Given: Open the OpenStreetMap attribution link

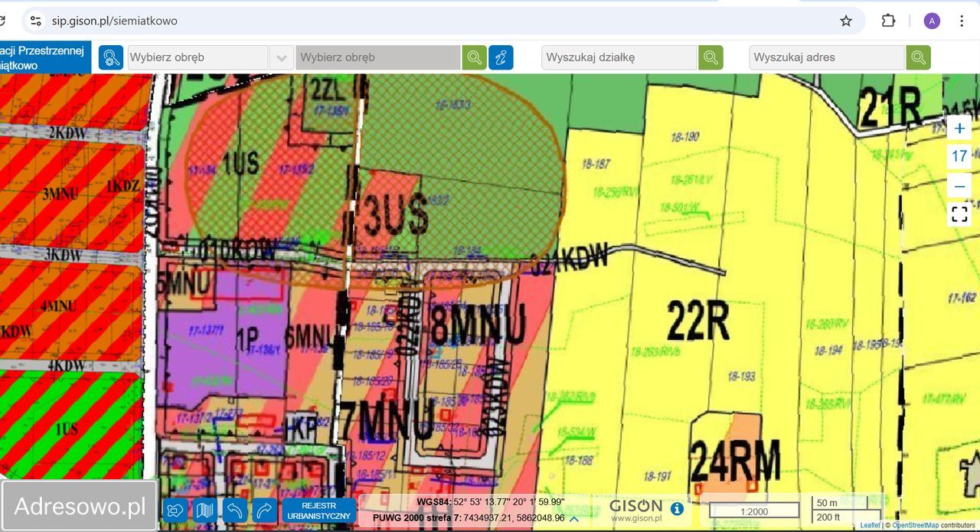Looking at the screenshot, I should click(x=915, y=525).
